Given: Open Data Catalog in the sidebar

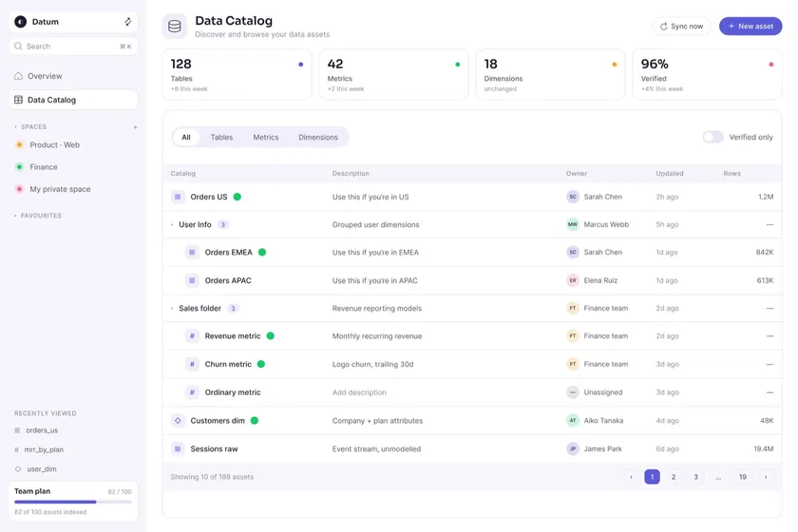Looking at the screenshot, I should coord(73,100).
